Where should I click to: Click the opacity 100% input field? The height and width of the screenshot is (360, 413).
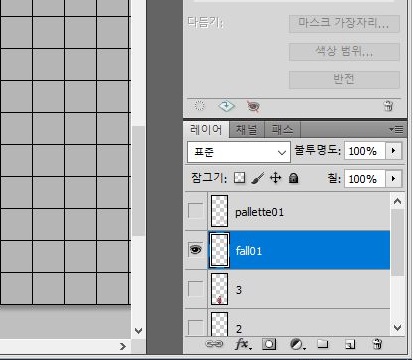(x=365, y=151)
